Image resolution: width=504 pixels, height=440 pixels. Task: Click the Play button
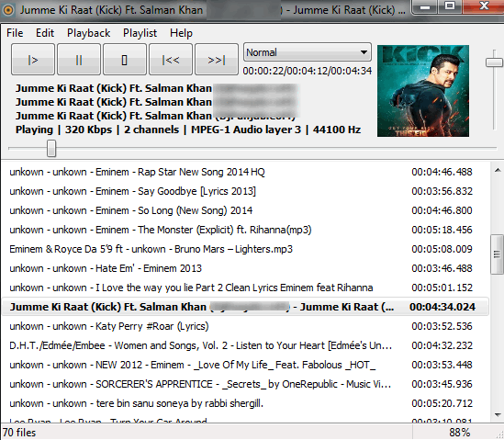point(33,60)
